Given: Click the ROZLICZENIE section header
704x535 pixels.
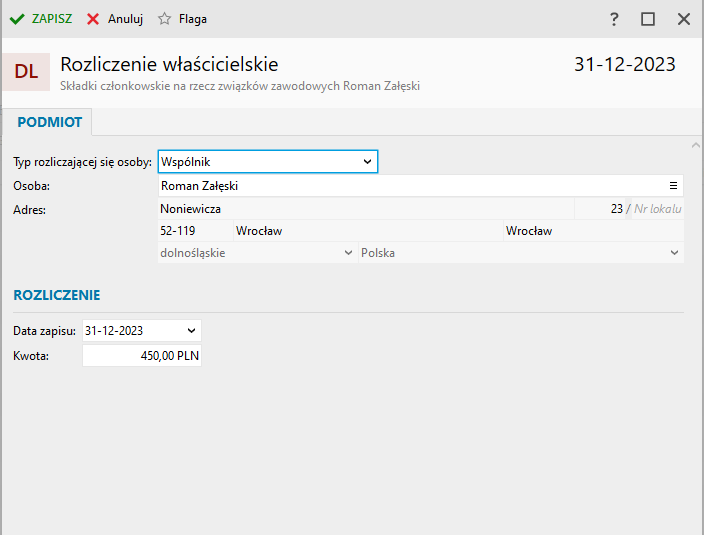Looking at the screenshot, I should [x=57, y=295].
